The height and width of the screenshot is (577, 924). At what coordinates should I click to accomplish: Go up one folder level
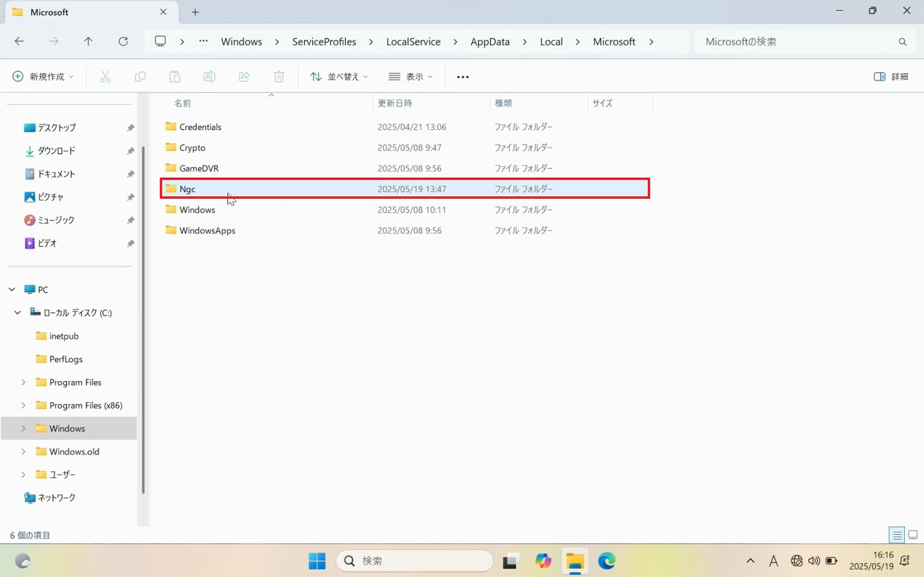(x=88, y=41)
